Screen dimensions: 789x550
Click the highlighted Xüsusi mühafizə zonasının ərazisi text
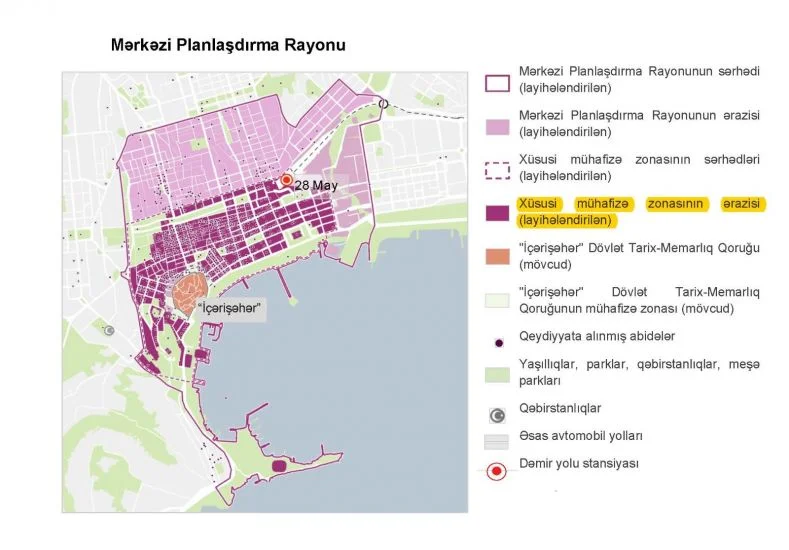coord(640,212)
